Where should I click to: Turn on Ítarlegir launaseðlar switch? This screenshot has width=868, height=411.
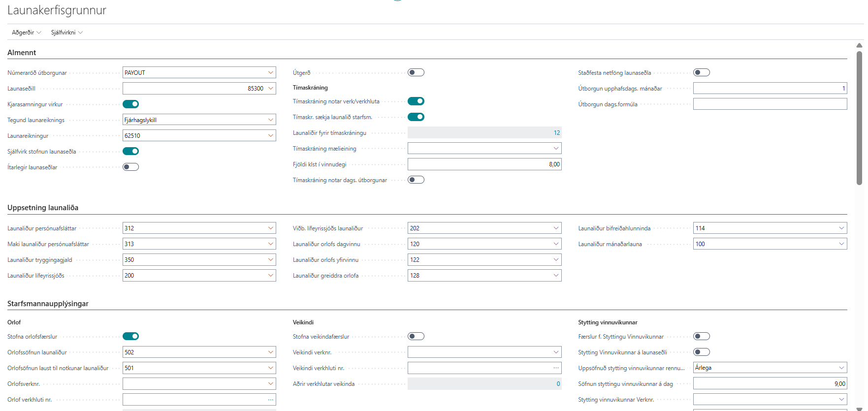(130, 167)
